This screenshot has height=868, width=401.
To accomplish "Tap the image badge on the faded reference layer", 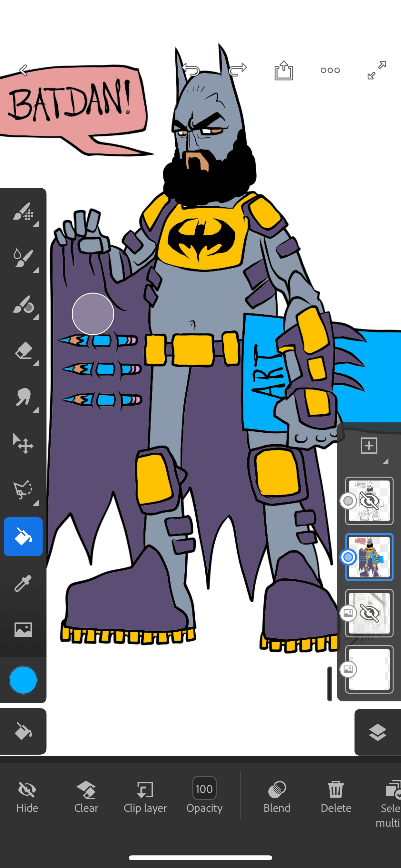I will click(x=348, y=613).
